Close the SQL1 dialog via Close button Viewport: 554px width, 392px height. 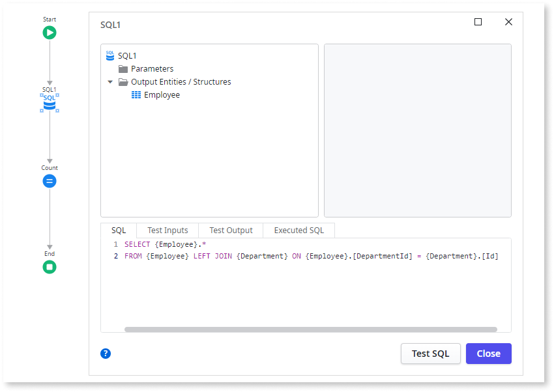(x=488, y=354)
